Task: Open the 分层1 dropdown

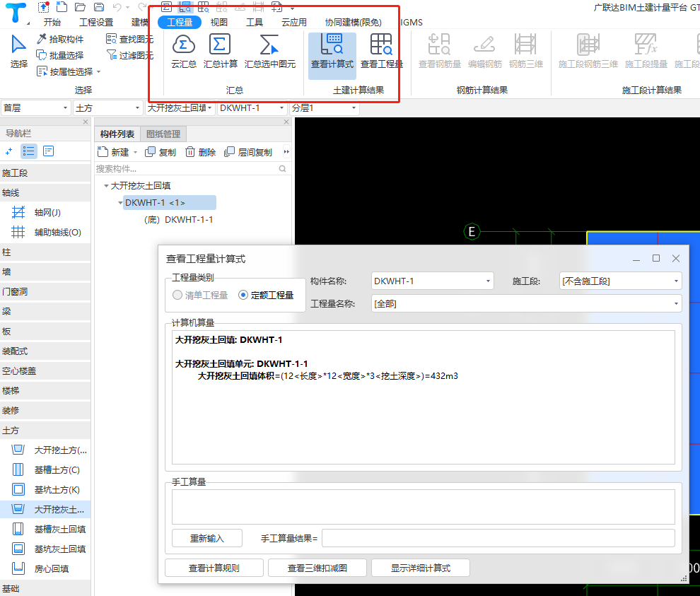Action: [x=324, y=108]
